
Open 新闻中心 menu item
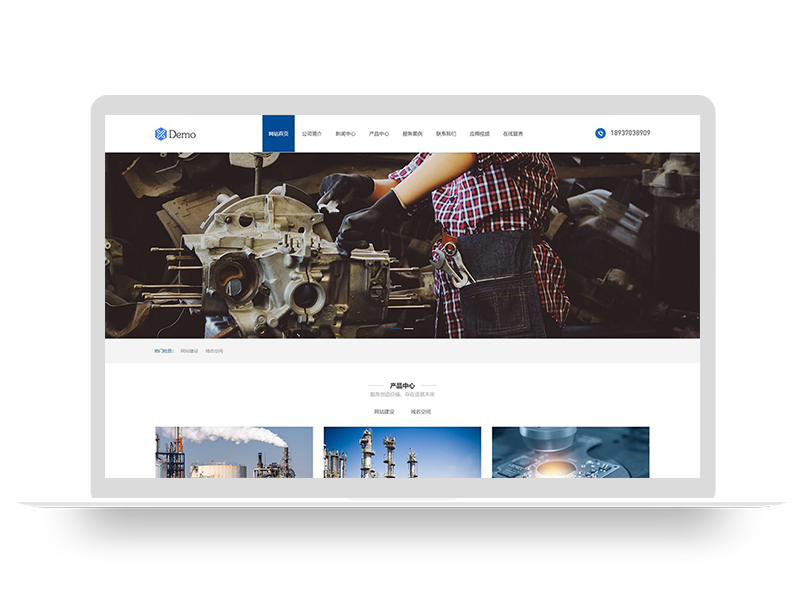345,133
